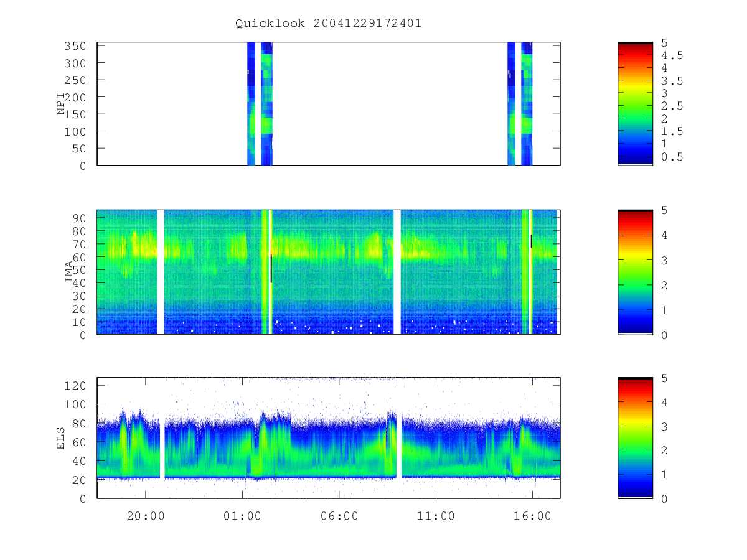
Task: Click the 3.5 label on NPI colorbar
Action: (x=672, y=81)
